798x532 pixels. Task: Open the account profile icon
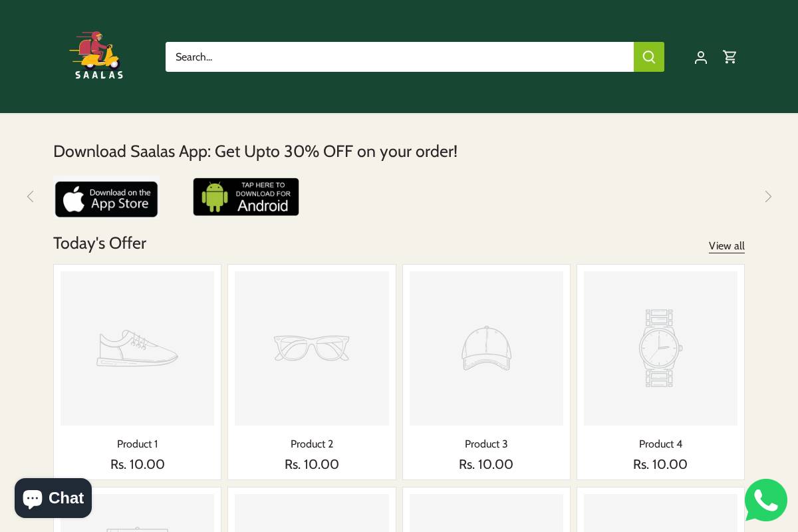click(x=700, y=57)
